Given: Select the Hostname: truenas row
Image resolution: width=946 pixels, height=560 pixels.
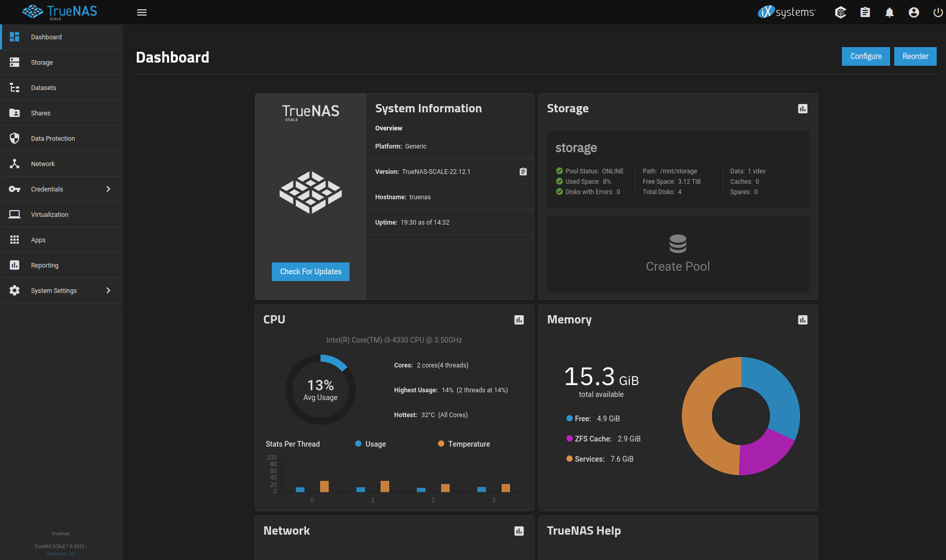Looking at the screenshot, I should tap(450, 197).
